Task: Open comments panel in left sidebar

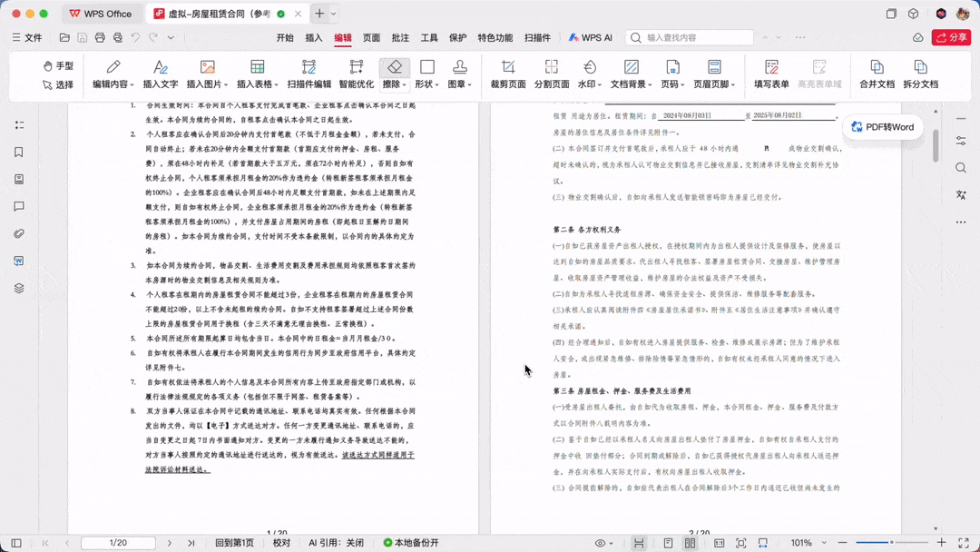Action: (19, 206)
